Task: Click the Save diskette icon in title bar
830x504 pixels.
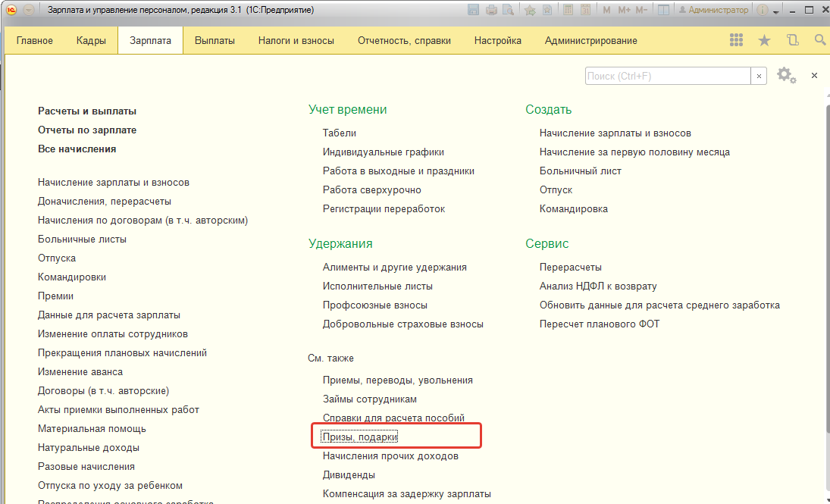Action: [x=473, y=10]
